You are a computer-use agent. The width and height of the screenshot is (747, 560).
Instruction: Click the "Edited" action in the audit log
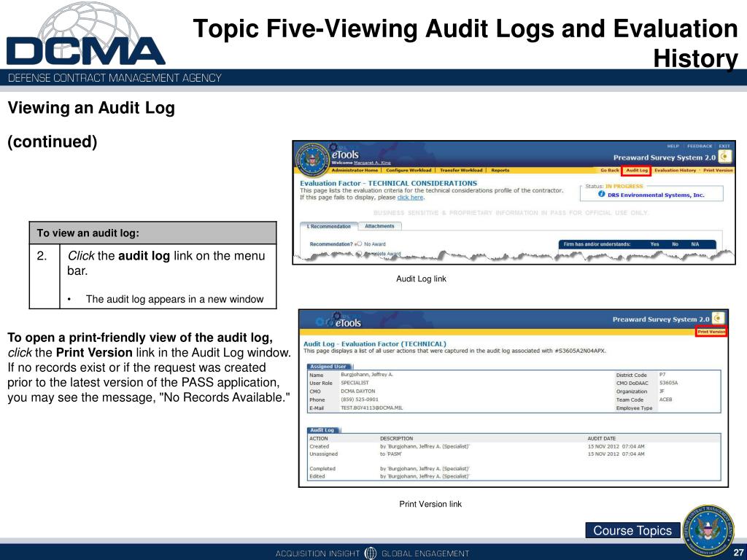point(317,476)
